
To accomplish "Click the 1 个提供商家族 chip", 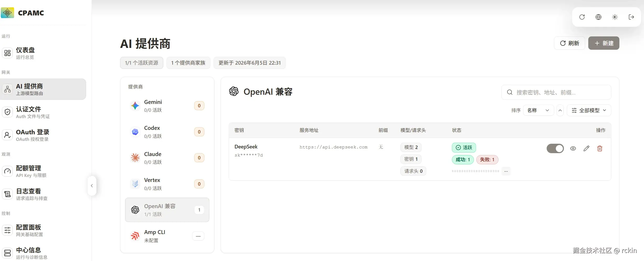I will [x=188, y=63].
